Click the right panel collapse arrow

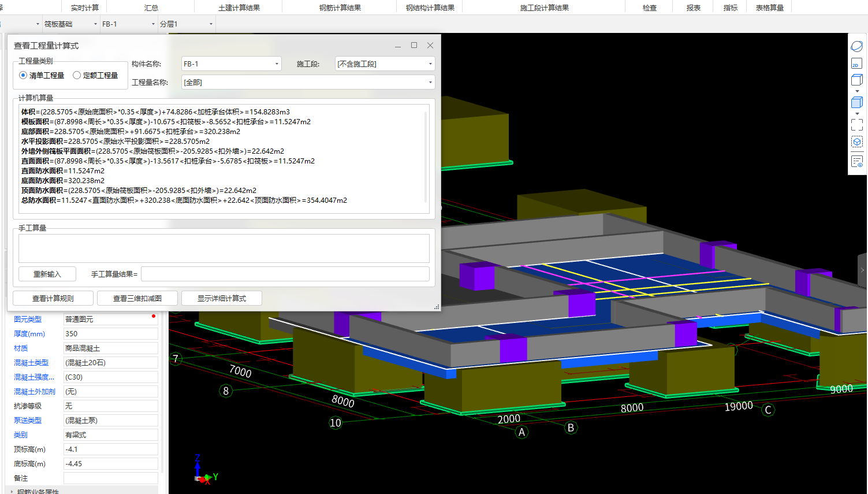point(862,270)
